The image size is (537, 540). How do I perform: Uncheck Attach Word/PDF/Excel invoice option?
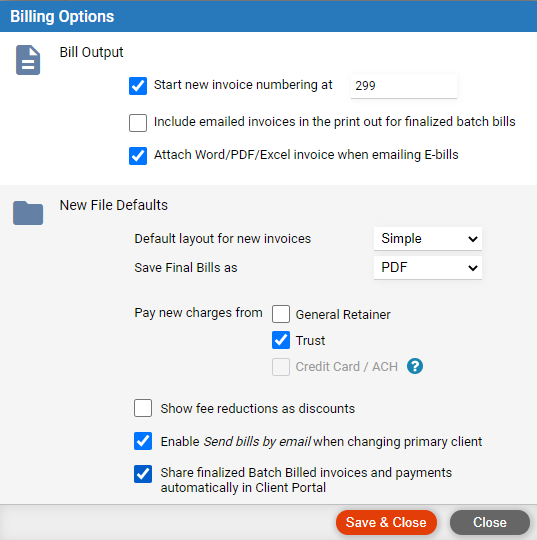(x=138, y=156)
